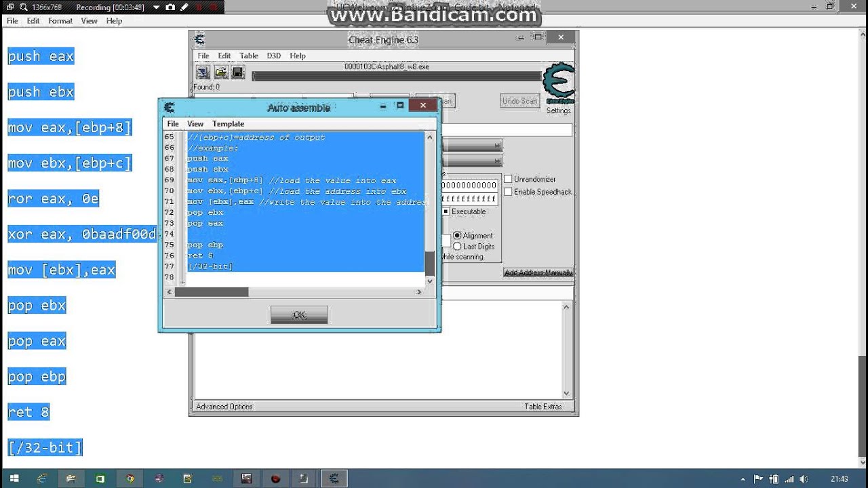868x488 pixels.
Task: Click Action Center flag tray icon
Action: [758, 479]
